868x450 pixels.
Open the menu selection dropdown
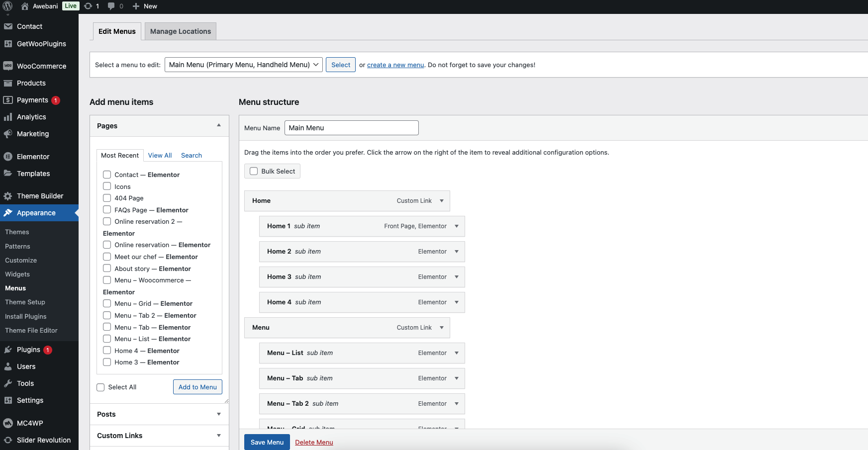(x=243, y=65)
